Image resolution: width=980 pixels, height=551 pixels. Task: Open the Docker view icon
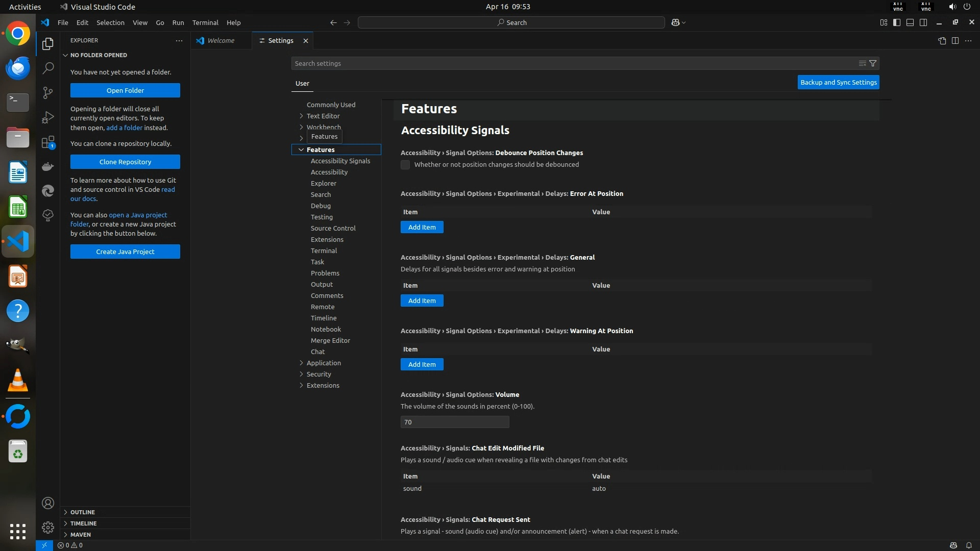click(x=48, y=166)
